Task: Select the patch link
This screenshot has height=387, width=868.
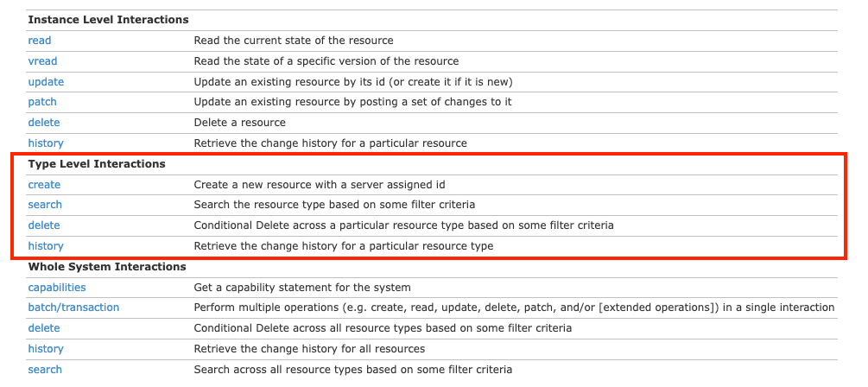Action: 42,102
